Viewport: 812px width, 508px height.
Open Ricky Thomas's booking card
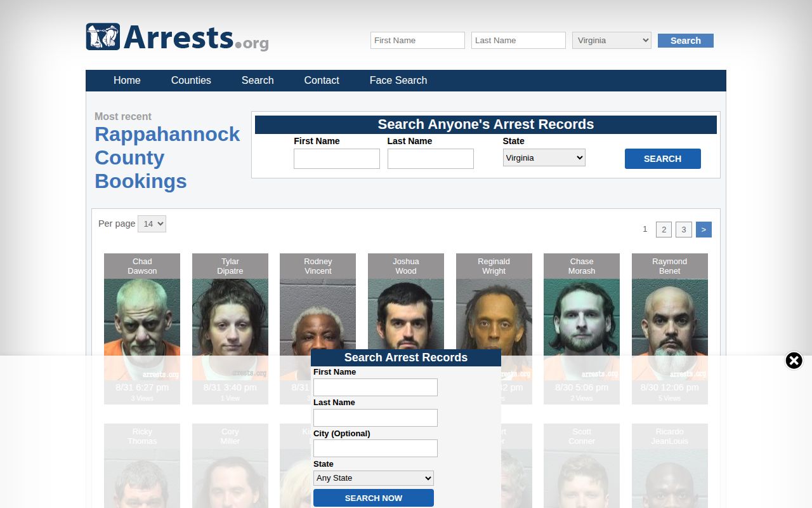[142, 465]
